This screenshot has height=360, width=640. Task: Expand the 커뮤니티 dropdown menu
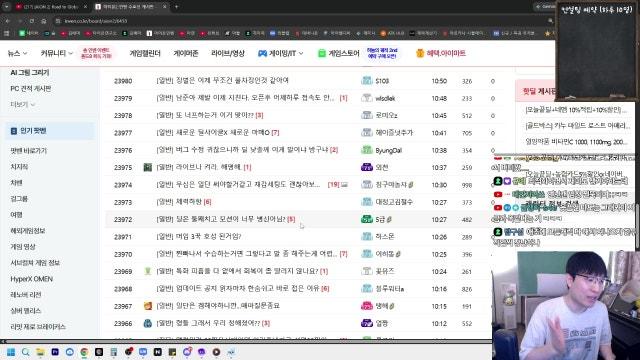(57, 53)
